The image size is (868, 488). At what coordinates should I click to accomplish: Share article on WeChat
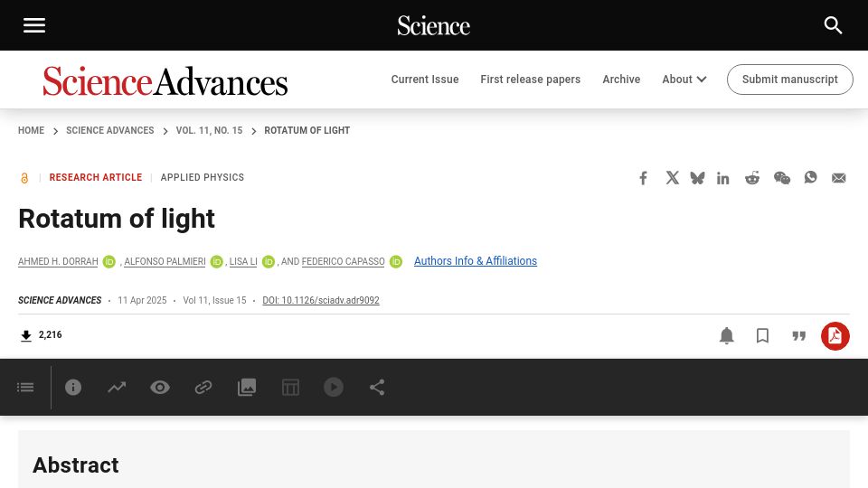781,178
